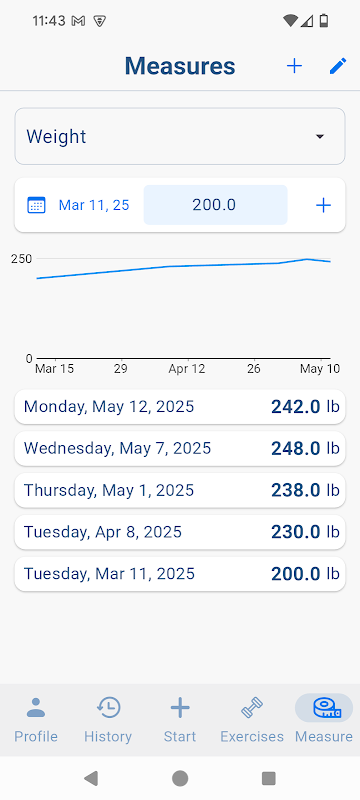The width and height of the screenshot is (360, 800).
Task: Add the 200.0 entry with the plus icon
Action: click(323, 205)
